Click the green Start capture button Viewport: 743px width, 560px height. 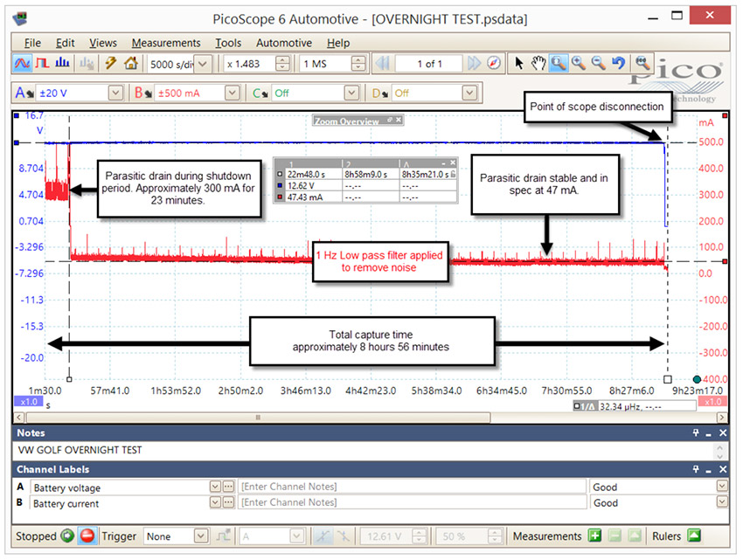pos(68,536)
